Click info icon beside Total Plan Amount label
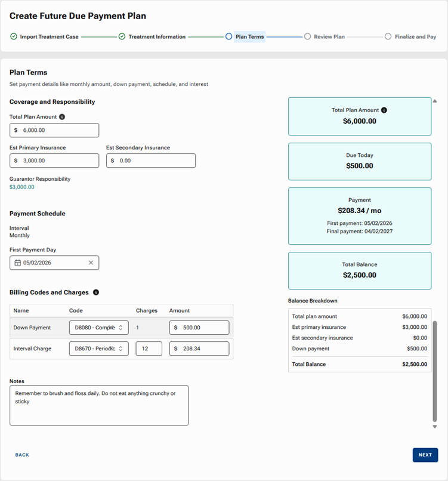The width and height of the screenshot is (448, 481). (x=62, y=117)
